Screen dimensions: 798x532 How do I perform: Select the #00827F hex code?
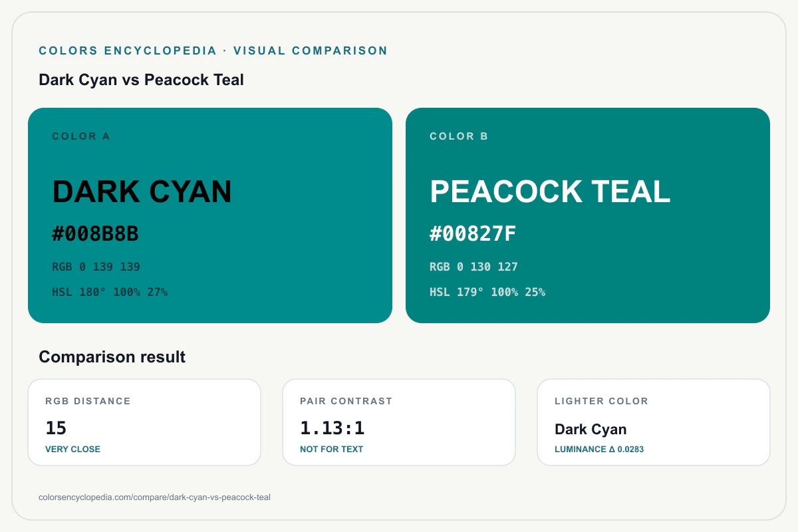coord(473,233)
